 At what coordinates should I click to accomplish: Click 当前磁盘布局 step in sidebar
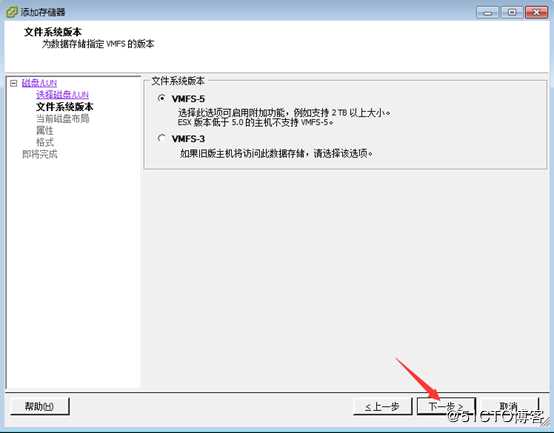[63, 118]
